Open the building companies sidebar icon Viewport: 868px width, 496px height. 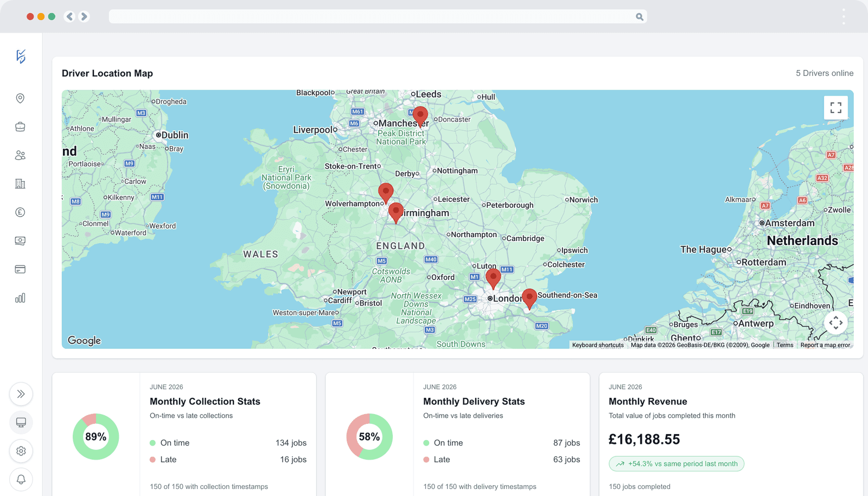click(20, 184)
